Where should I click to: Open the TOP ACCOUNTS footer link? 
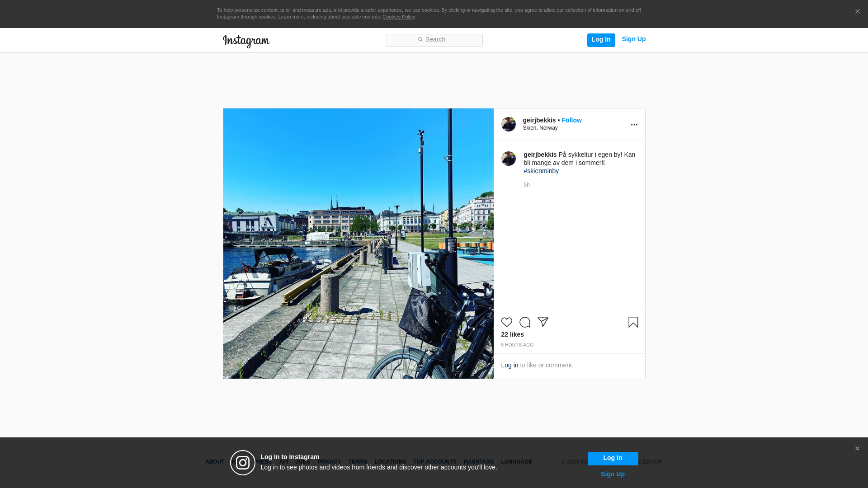(x=435, y=462)
